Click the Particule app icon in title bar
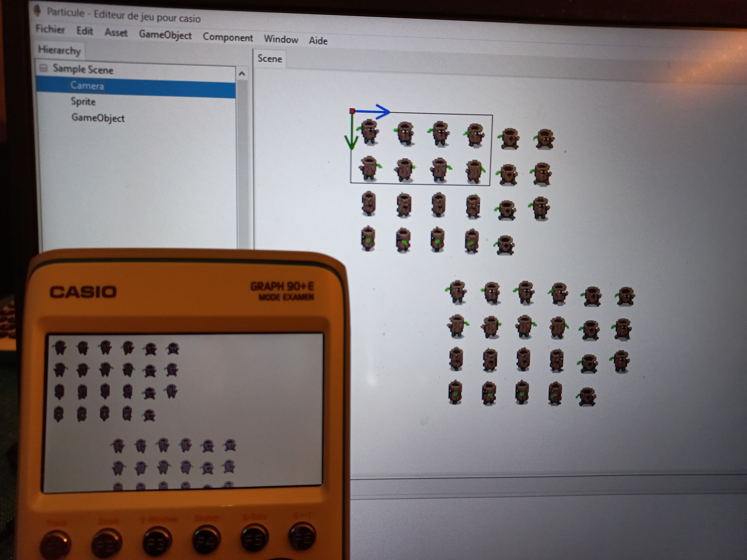The height and width of the screenshot is (560, 747). [37, 11]
